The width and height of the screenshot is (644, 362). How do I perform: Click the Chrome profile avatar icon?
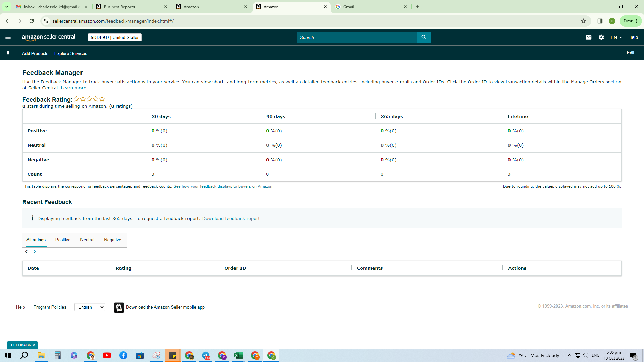612,21
